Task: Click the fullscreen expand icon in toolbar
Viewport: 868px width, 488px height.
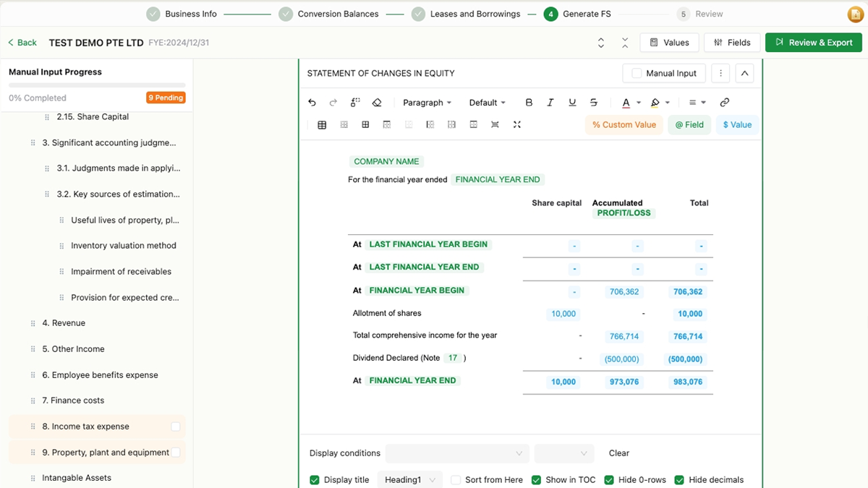Action: click(x=517, y=124)
